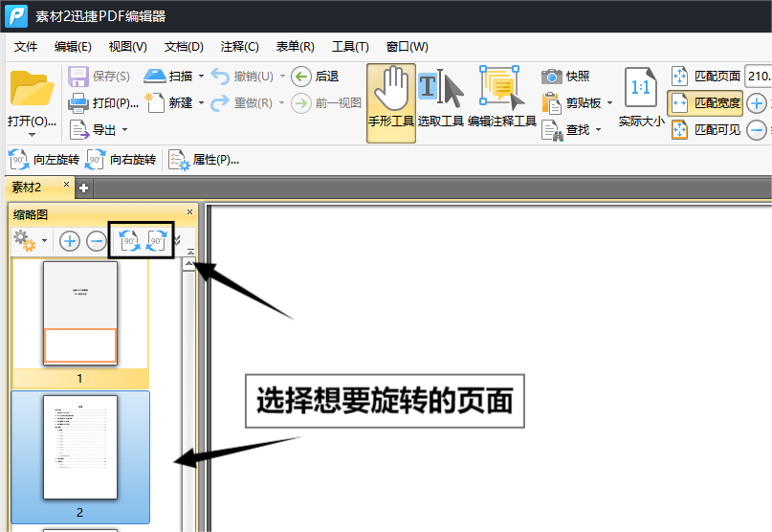This screenshot has width=772, height=532.
Task: Close the 缩略图 thumbnail panel
Action: pyautogui.click(x=189, y=212)
